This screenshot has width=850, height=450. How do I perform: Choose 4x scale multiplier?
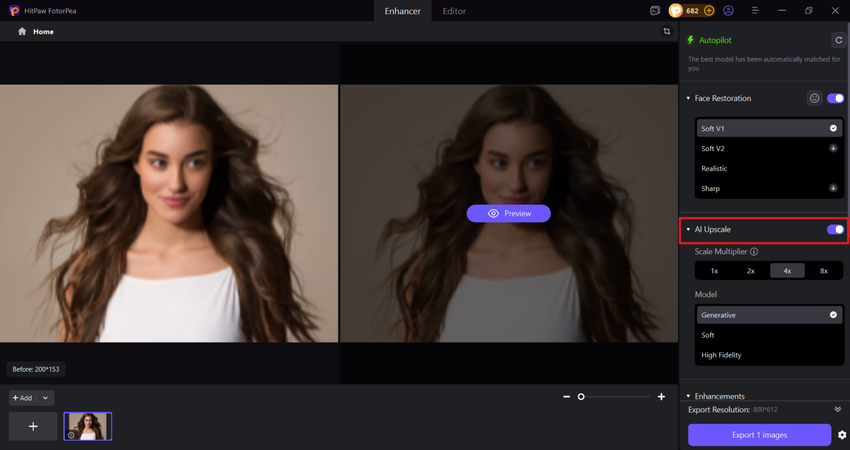pyautogui.click(x=787, y=271)
